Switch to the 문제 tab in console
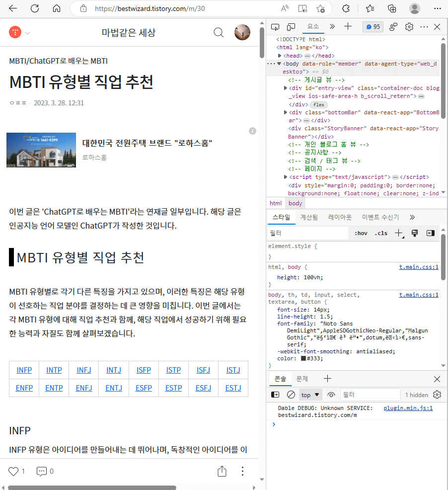Image resolution: width=448 pixels, height=490 pixels. tap(302, 378)
